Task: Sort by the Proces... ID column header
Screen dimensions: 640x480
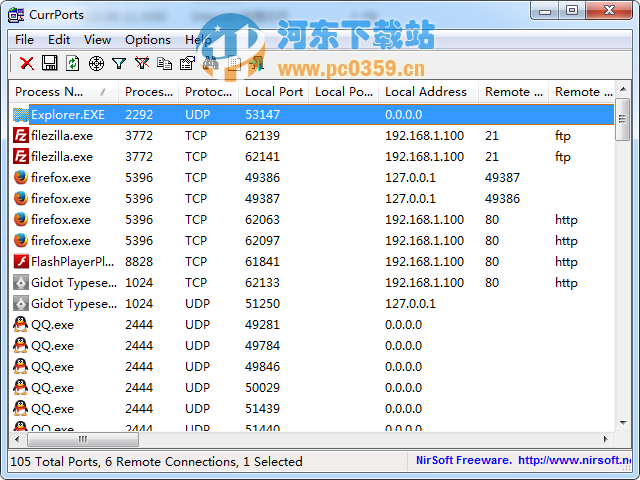Action: coord(149,92)
